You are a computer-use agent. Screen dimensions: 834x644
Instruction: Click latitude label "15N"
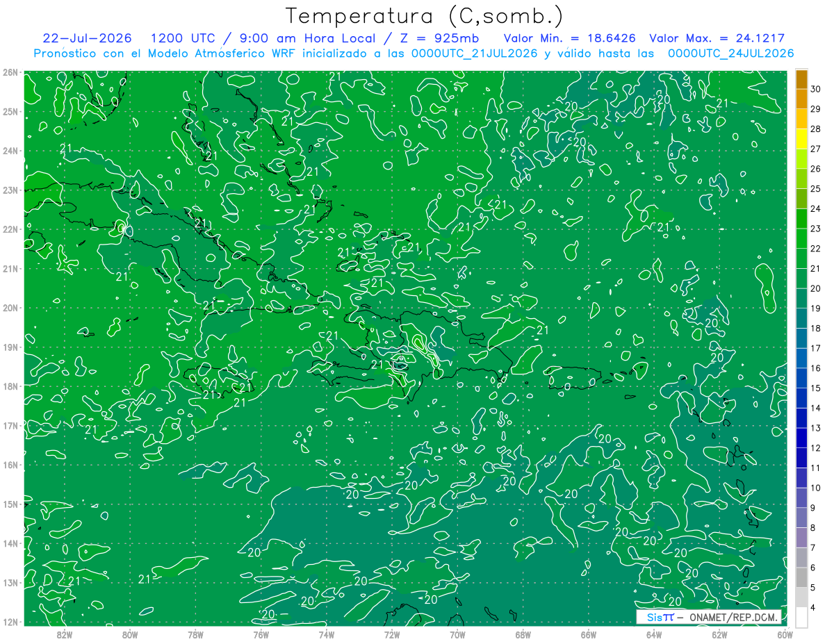pyautogui.click(x=10, y=504)
